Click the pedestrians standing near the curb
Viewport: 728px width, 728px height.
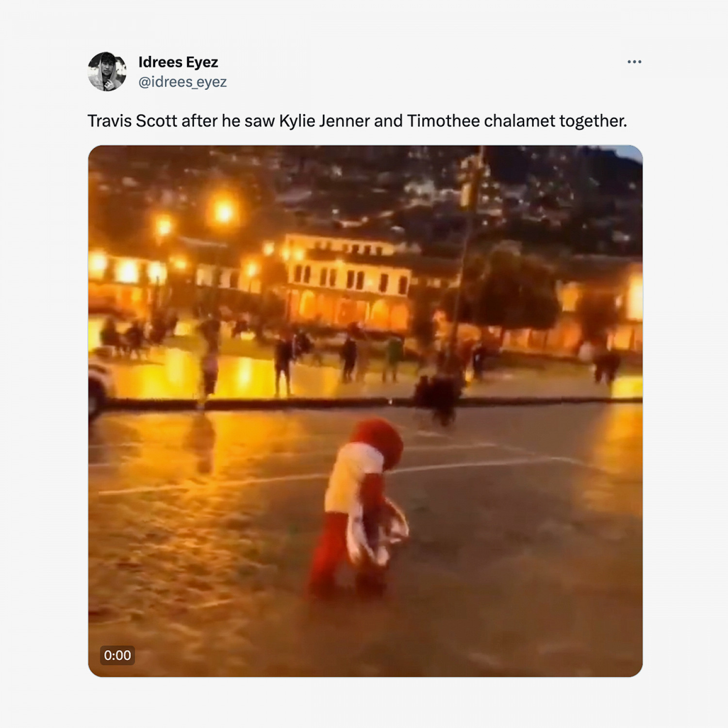point(340,362)
